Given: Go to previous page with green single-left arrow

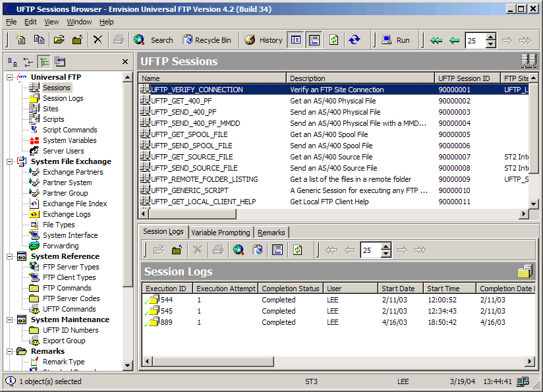Looking at the screenshot, I should click(x=454, y=40).
